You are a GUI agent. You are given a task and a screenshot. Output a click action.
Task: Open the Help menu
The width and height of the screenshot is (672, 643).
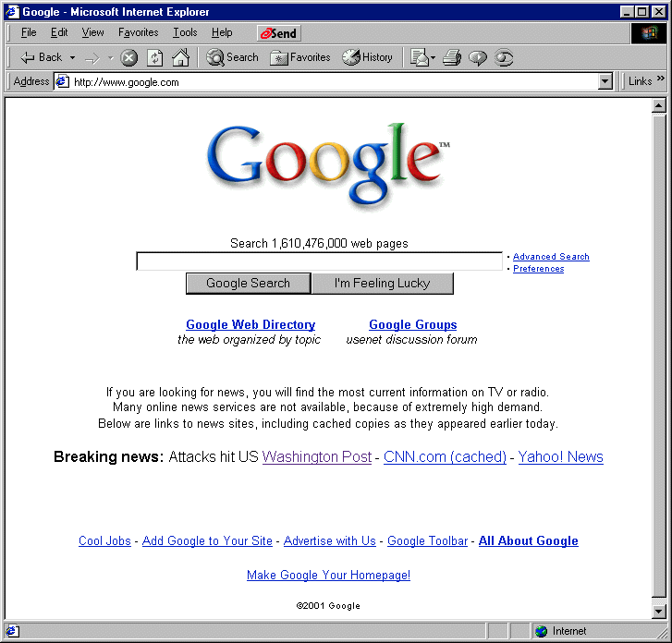pos(222,32)
